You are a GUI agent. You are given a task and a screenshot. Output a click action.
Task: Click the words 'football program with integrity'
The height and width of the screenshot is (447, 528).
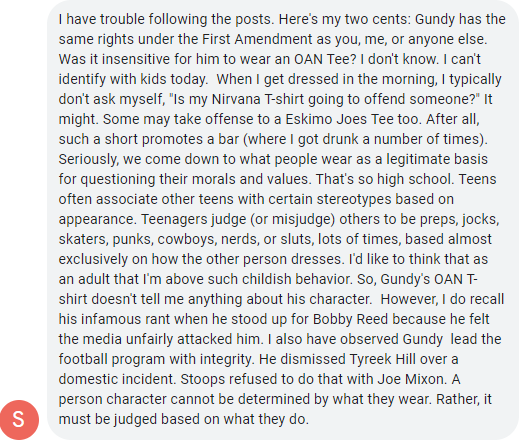(x=155, y=359)
